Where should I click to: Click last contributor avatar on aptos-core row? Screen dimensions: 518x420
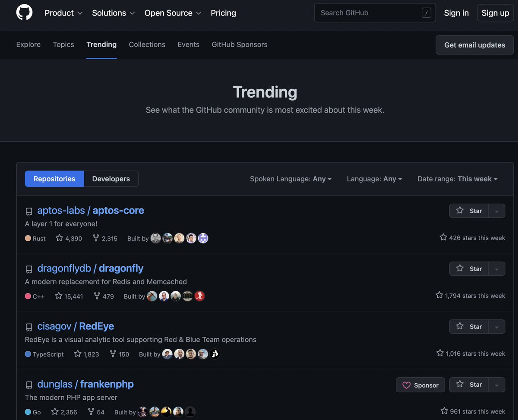tap(203, 238)
